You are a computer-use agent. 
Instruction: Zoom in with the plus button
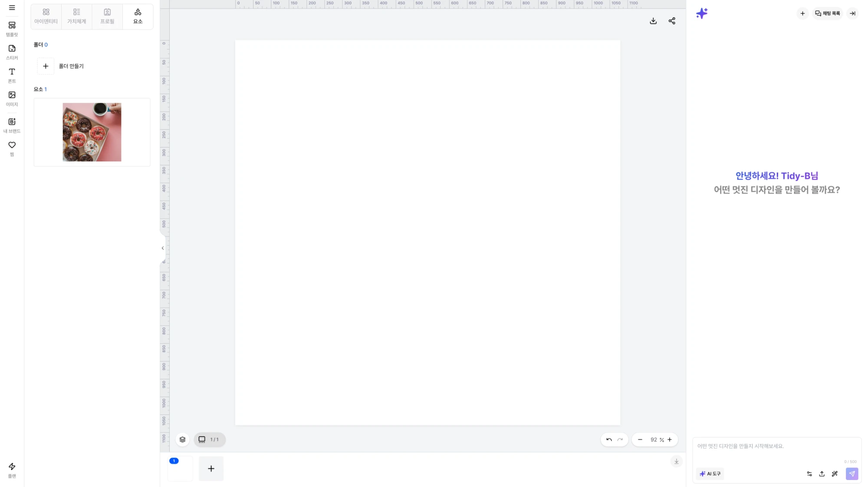tap(670, 440)
